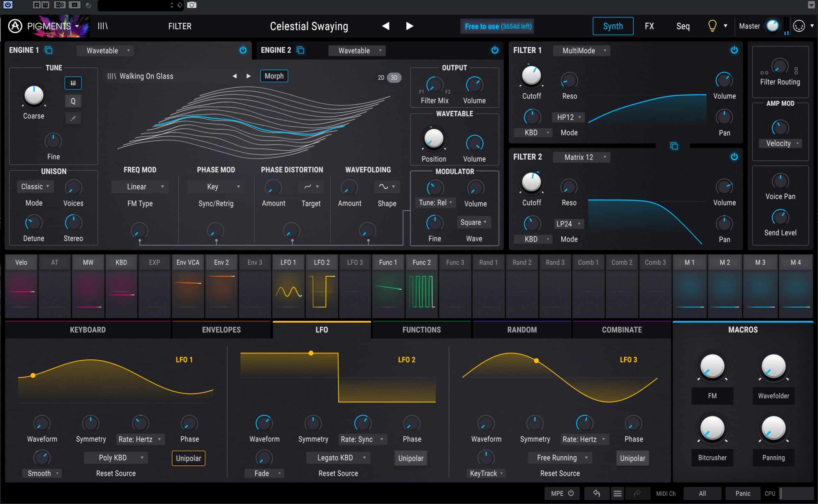Switch to the COMBINATE tab

pos(621,330)
